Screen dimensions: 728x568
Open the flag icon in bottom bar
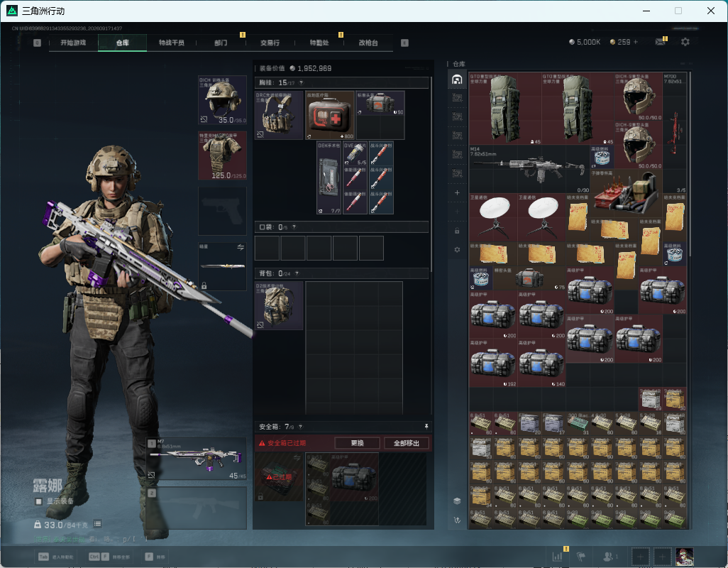581,557
